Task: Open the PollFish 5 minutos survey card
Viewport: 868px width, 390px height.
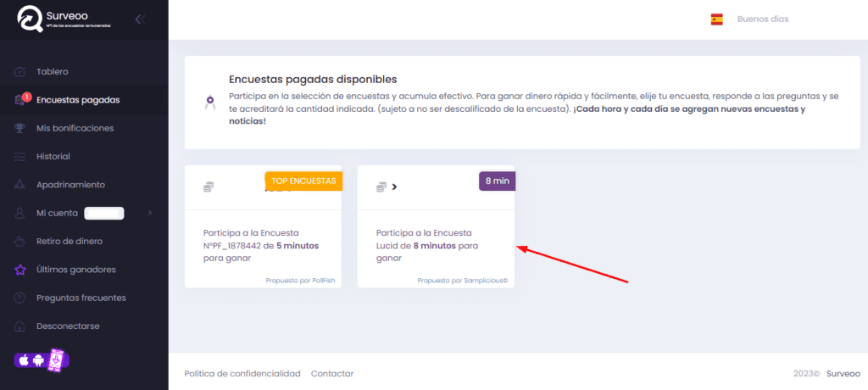Action: tap(263, 245)
